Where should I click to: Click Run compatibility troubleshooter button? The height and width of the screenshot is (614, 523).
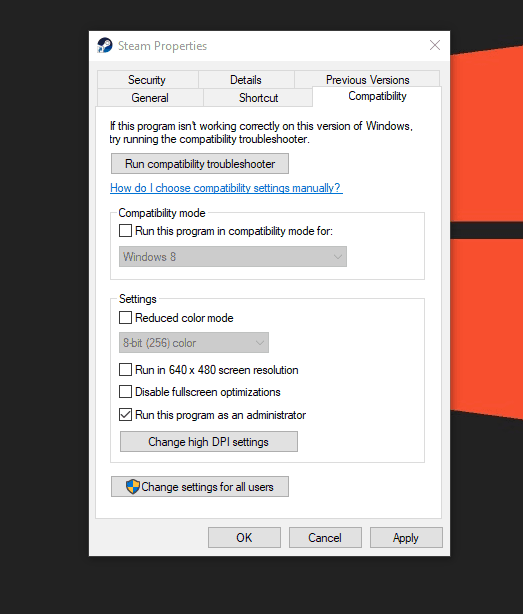click(x=200, y=164)
